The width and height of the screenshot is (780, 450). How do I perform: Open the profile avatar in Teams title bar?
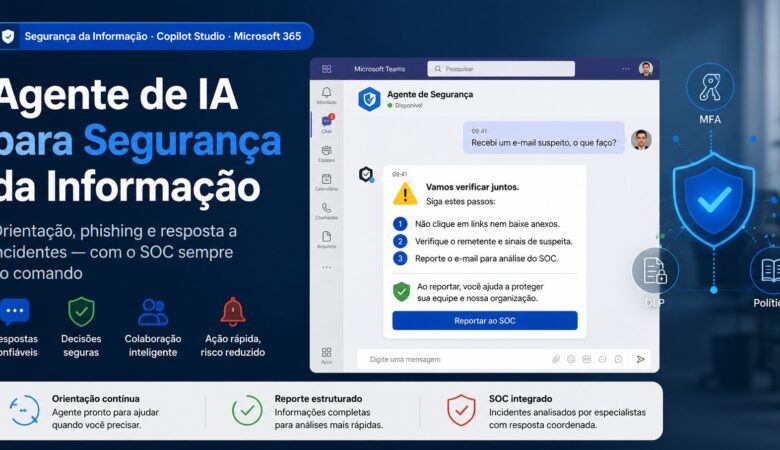[646, 69]
